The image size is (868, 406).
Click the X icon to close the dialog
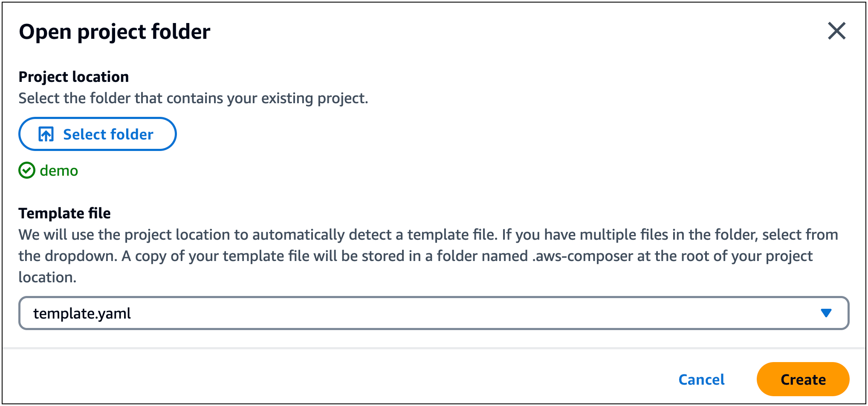tap(836, 31)
